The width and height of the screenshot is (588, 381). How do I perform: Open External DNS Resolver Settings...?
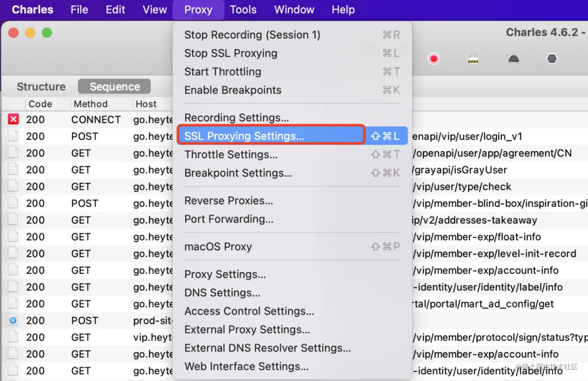[x=292, y=348]
